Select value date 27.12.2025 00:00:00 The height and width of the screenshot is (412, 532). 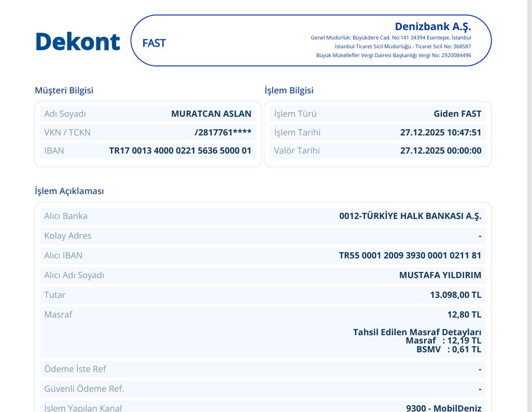[441, 151]
